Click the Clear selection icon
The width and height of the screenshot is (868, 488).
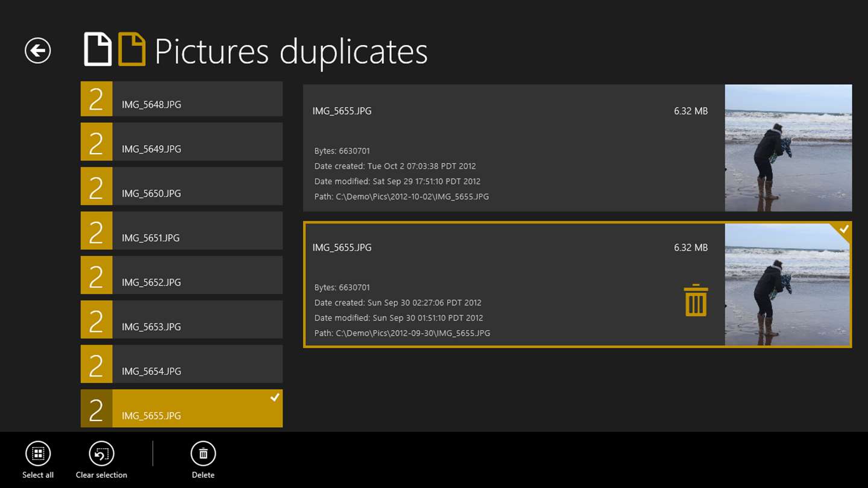pos(101,454)
